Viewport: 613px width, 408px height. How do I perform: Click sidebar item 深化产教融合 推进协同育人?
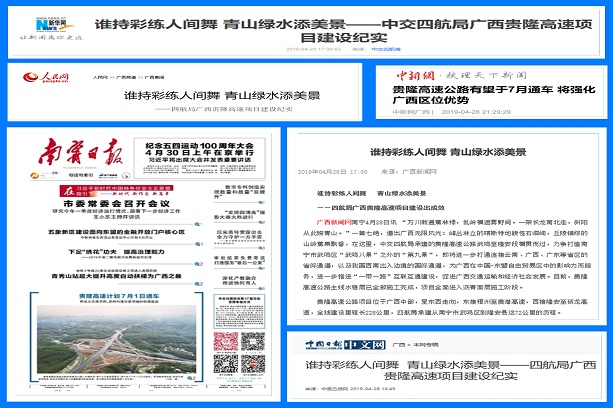[239, 280]
